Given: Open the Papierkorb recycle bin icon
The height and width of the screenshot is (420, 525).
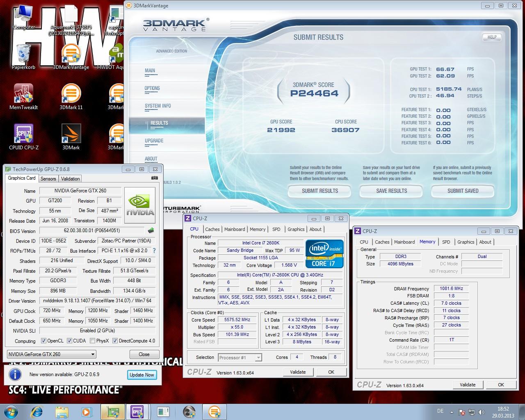Looking at the screenshot, I should [x=23, y=57].
